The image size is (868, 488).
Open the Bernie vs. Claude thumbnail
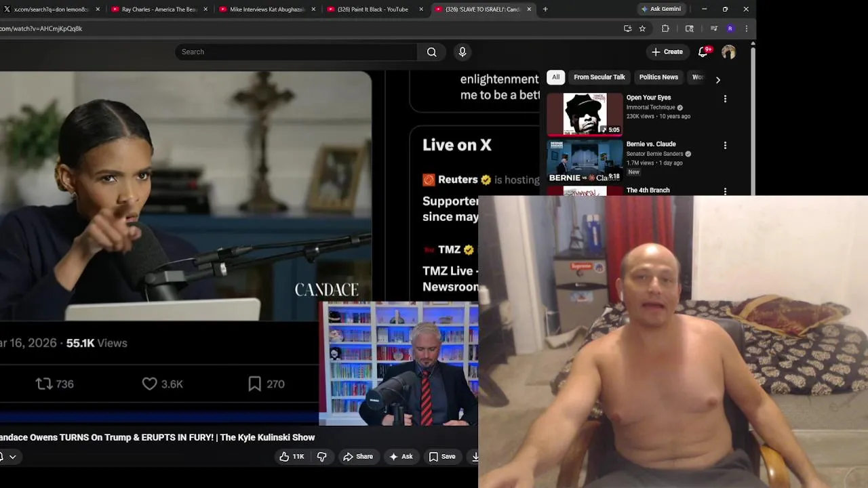coord(585,161)
